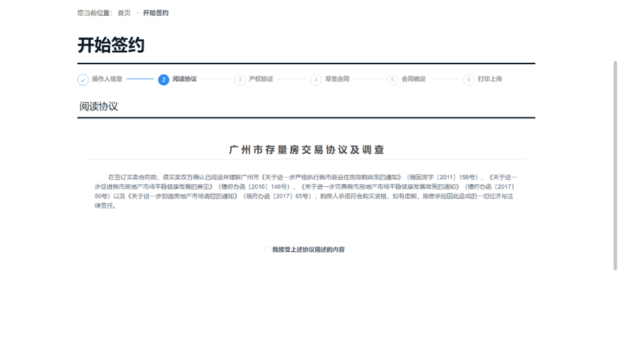This screenshot has height=364, width=618.
Task: Click the 阅读协议 section heading
Action: [99, 106]
